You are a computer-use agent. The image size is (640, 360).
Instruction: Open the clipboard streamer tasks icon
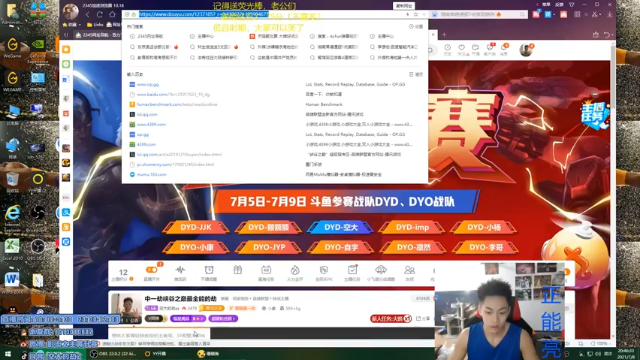(x=352, y=269)
